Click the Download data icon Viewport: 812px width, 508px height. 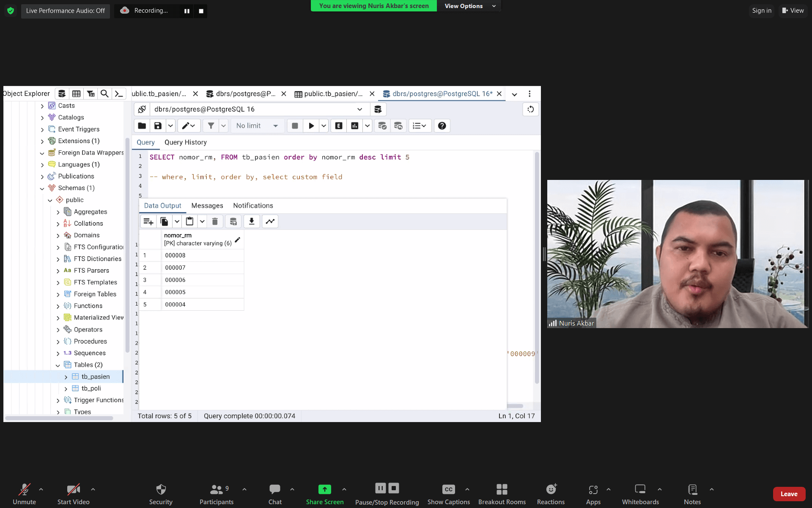pos(252,221)
